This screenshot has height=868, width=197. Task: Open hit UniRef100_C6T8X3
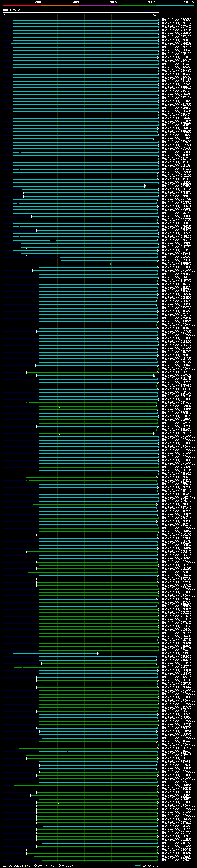point(177,26)
